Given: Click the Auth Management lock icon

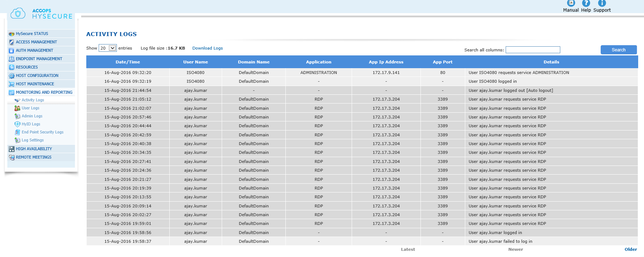Looking at the screenshot, I should point(12,51).
